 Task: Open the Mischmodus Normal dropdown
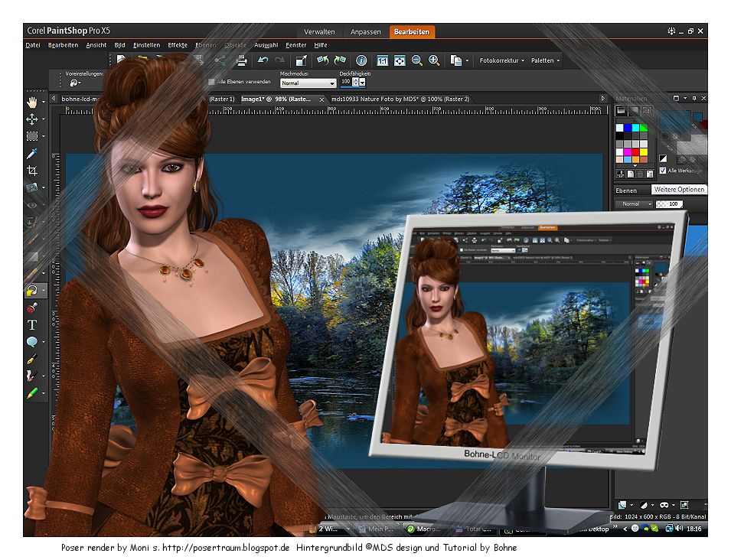point(308,83)
